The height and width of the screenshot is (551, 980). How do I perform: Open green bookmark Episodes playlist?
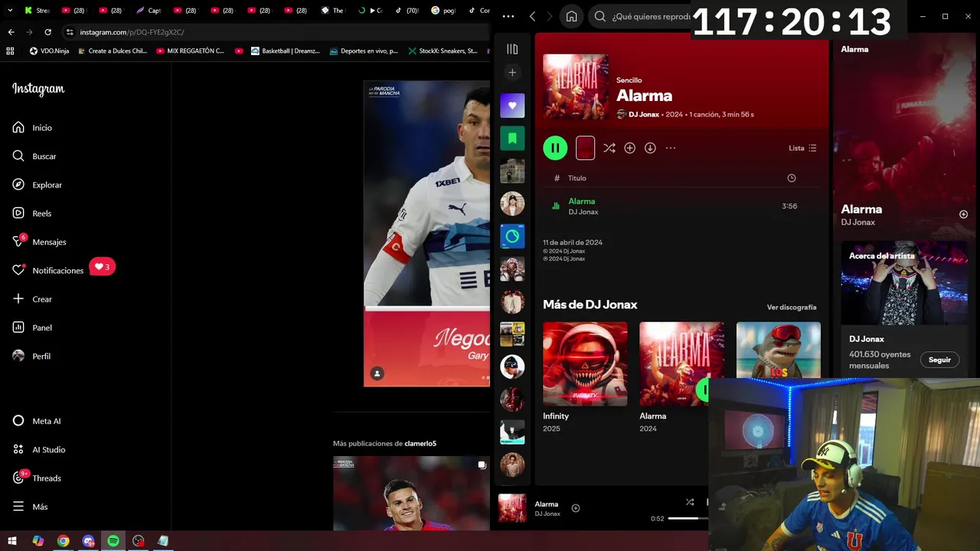pos(512,139)
